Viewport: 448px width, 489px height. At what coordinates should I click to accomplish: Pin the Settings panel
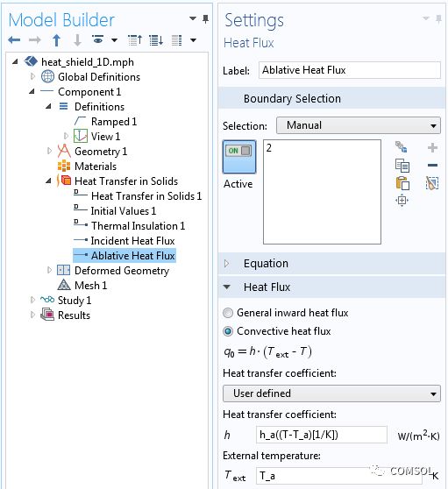(438, 19)
